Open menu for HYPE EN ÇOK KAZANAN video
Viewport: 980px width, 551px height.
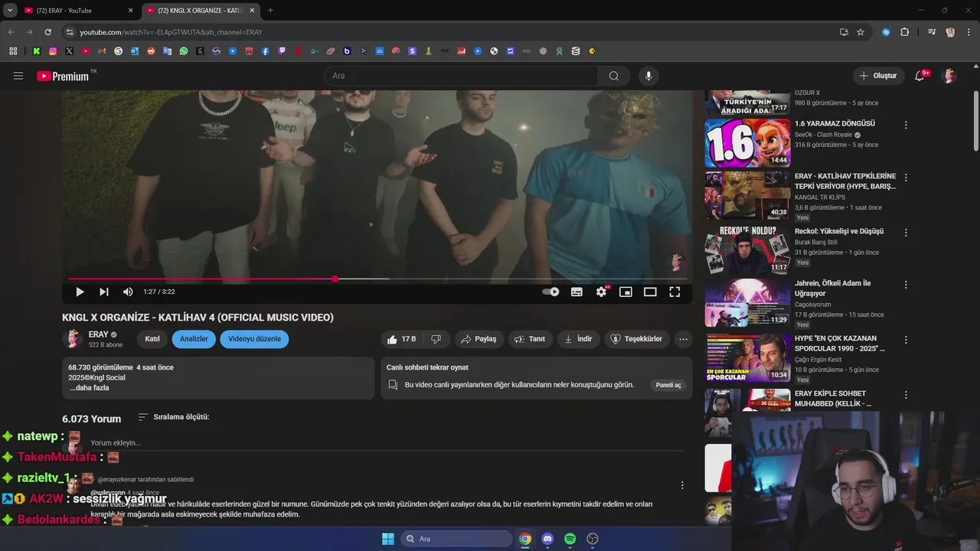[906, 340]
